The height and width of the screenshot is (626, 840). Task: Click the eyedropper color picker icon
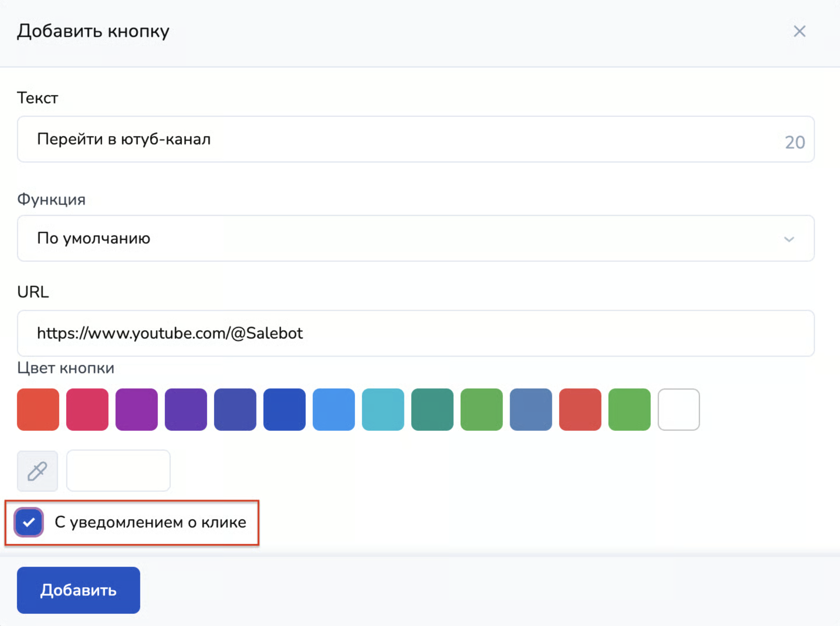(x=37, y=471)
